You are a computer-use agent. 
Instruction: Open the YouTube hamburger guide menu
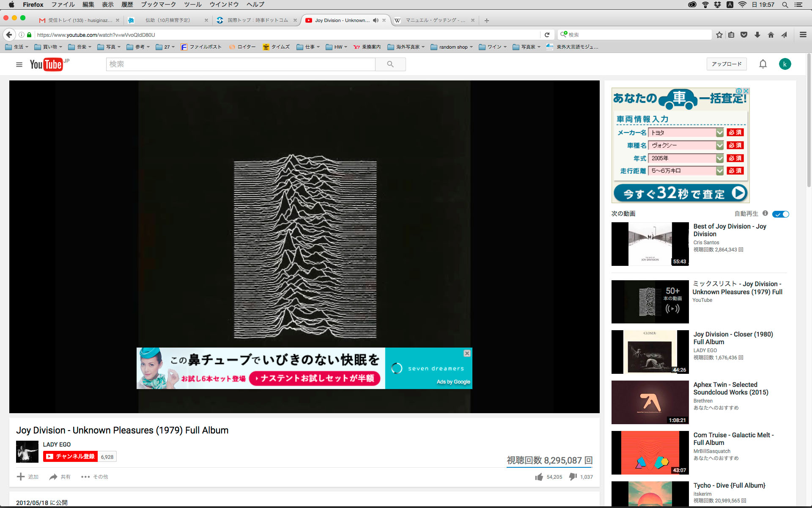(x=19, y=64)
